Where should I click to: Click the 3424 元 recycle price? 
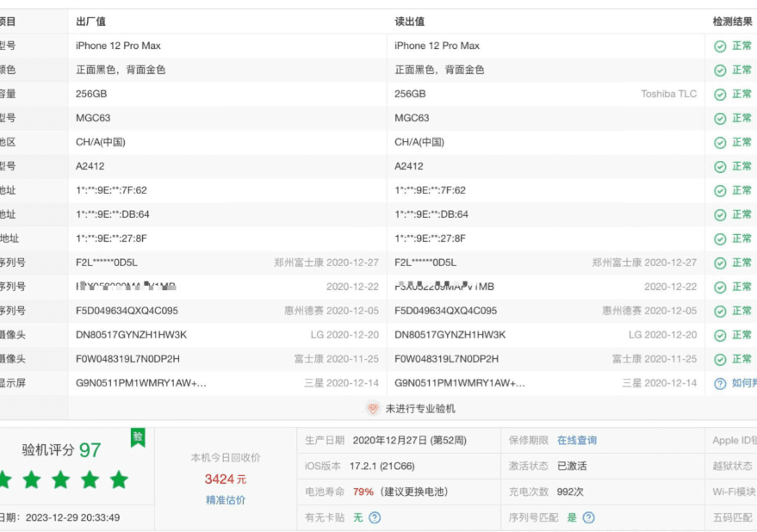tap(225, 479)
